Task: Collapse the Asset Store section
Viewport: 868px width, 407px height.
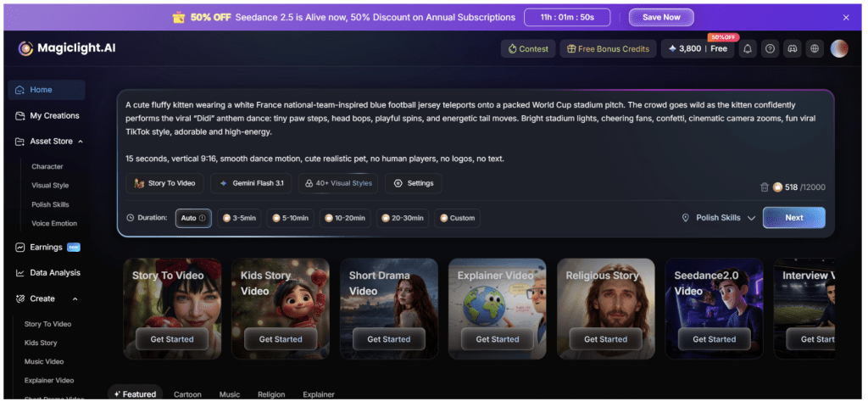Action: coord(81,142)
